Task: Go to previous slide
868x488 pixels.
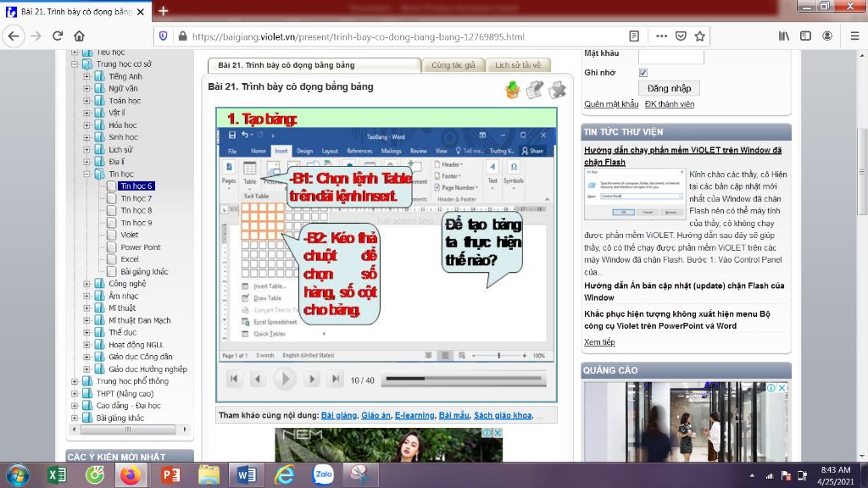Action: (258, 379)
